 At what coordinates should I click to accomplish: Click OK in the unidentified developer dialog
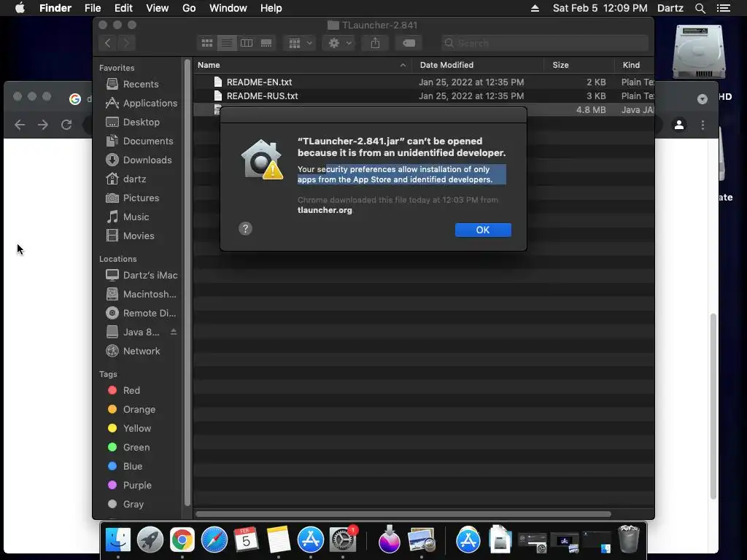coord(483,230)
